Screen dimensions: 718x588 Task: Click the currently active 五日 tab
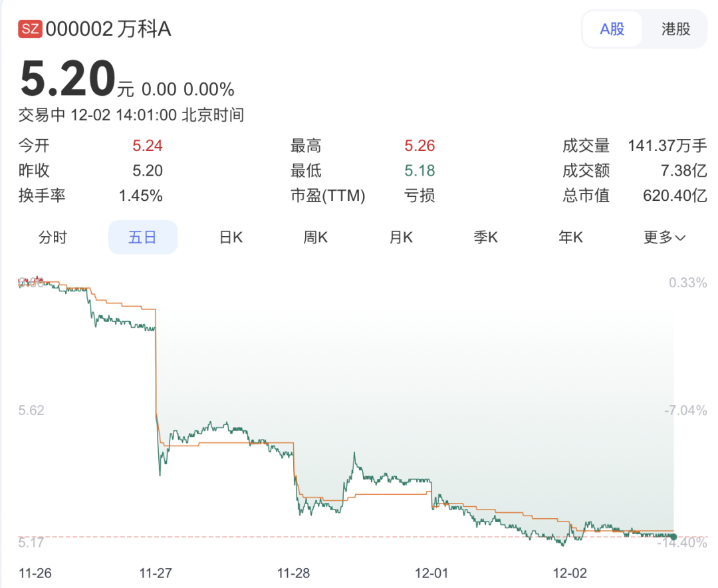[142, 237]
